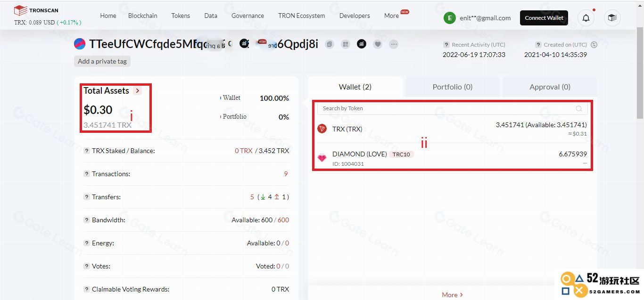Click the TRC10 tag
644x300 pixels.
click(401, 154)
